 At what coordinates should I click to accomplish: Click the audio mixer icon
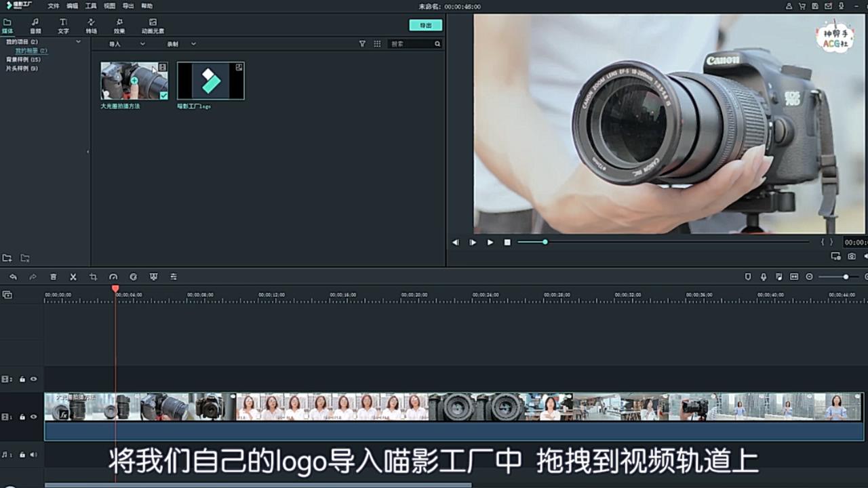coord(778,277)
